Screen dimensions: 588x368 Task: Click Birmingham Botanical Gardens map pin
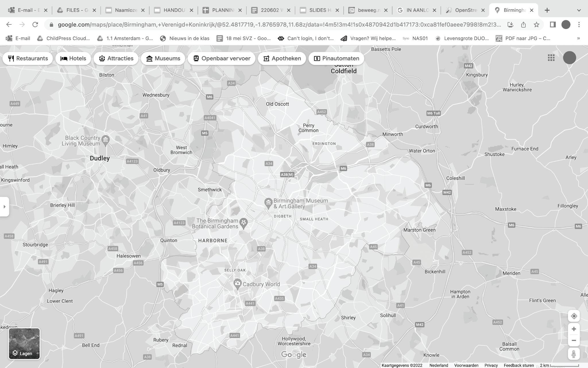244,223
